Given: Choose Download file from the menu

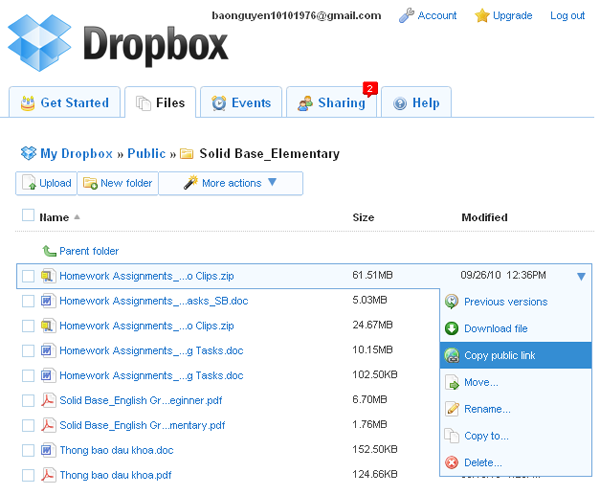Looking at the screenshot, I should 515,328.
